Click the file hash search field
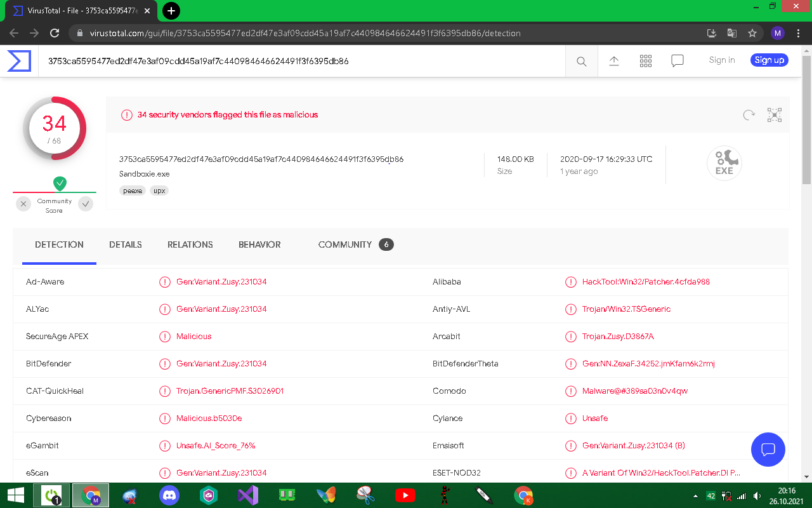The image size is (812, 508). click(302, 61)
